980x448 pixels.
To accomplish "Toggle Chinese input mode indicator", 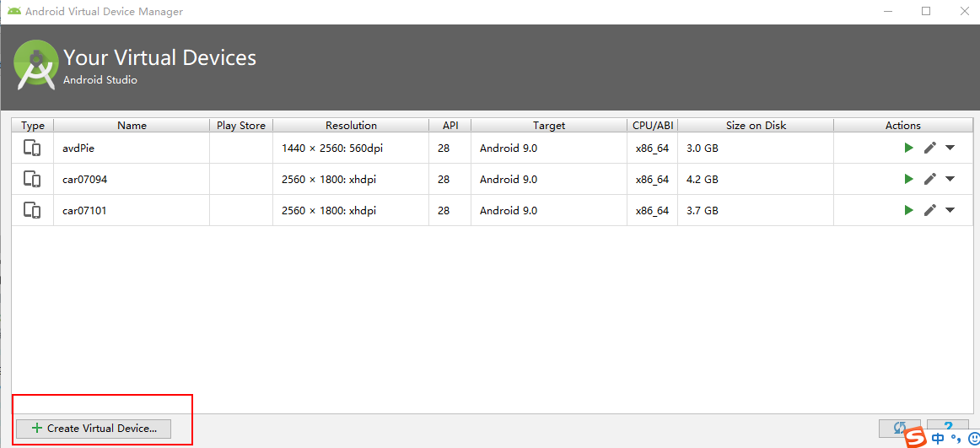I will click(938, 439).
